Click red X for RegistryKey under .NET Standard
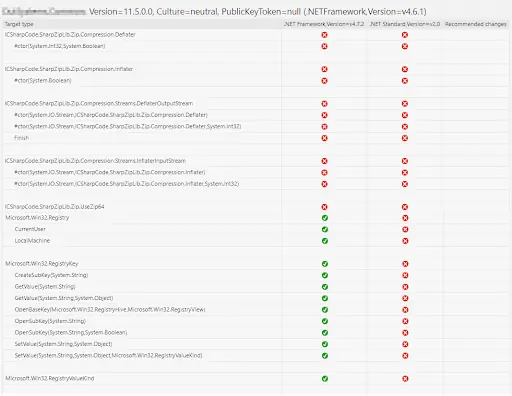 click(x=405, y=264)
